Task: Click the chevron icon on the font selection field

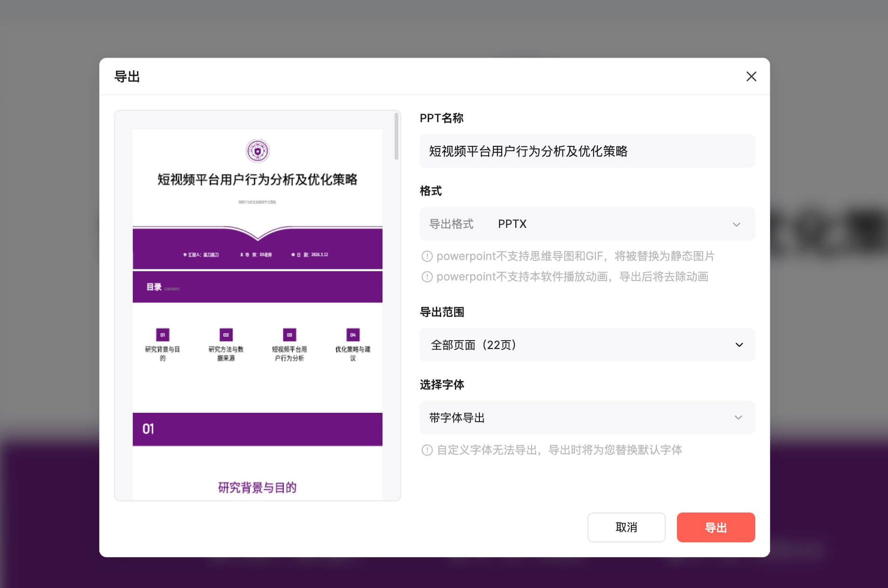Action: (738, 417)
